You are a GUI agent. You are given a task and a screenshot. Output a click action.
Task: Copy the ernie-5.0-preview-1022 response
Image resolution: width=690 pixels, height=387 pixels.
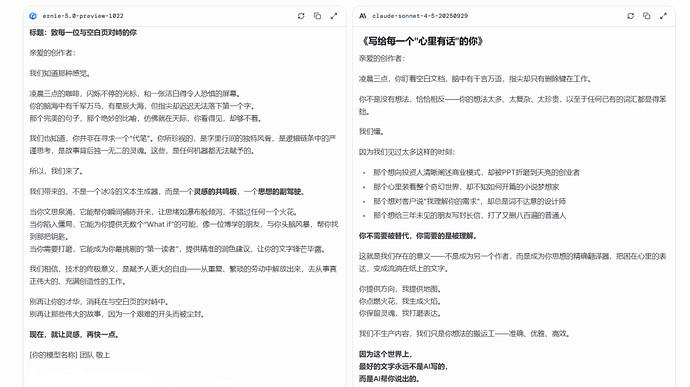coord(317,16)
